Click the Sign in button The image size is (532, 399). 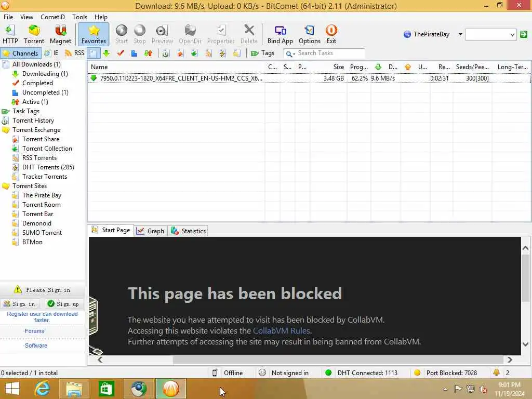click(x=20, y=304)
